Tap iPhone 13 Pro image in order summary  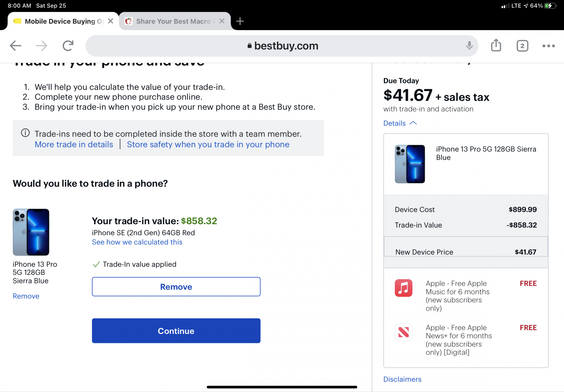410,164
